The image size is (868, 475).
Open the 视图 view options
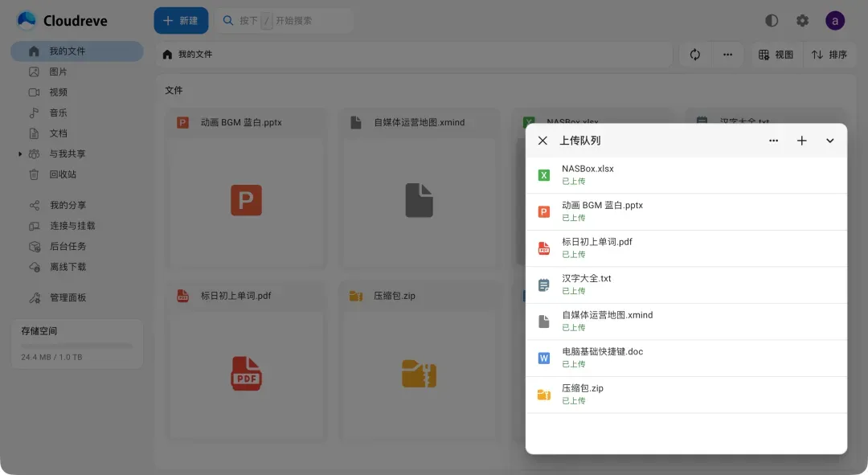click(x=776, y=55)
